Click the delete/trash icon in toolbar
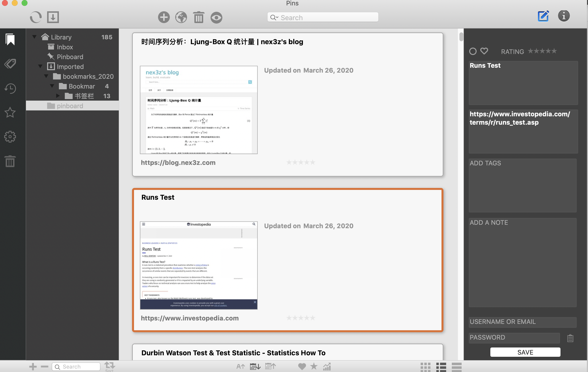 tap(199, 17)
